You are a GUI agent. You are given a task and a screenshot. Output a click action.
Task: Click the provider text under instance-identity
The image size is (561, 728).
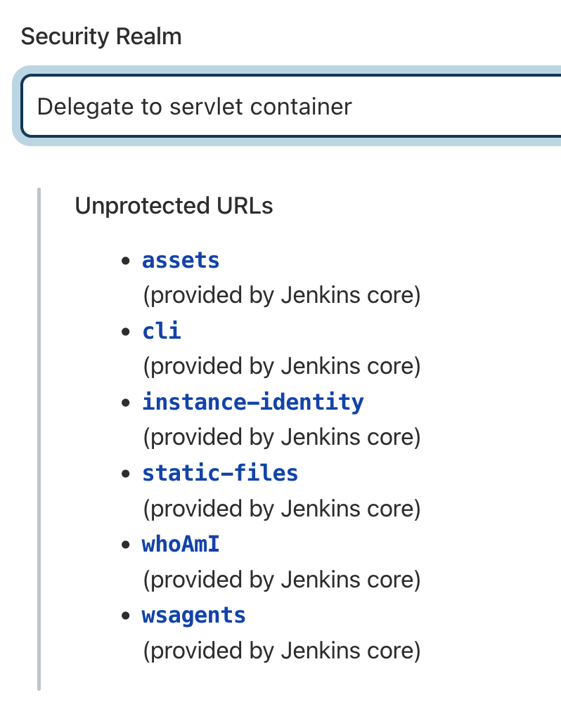[281, 438]
